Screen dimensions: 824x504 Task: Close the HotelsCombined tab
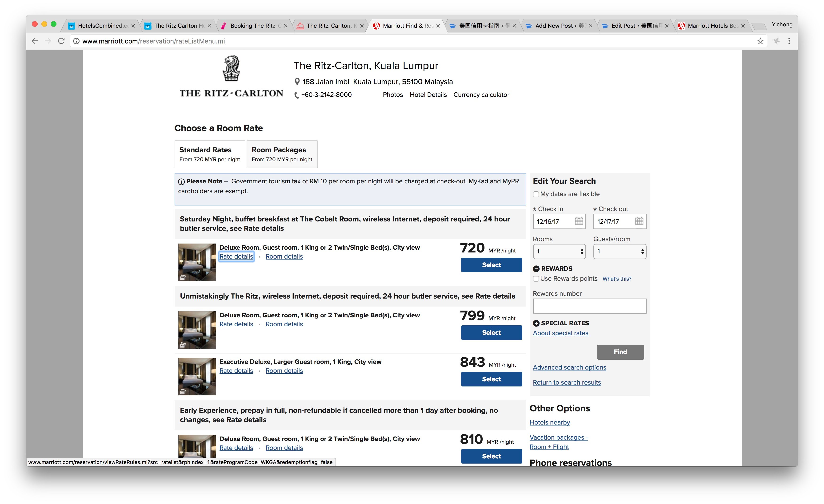click(x=133, y=26)
